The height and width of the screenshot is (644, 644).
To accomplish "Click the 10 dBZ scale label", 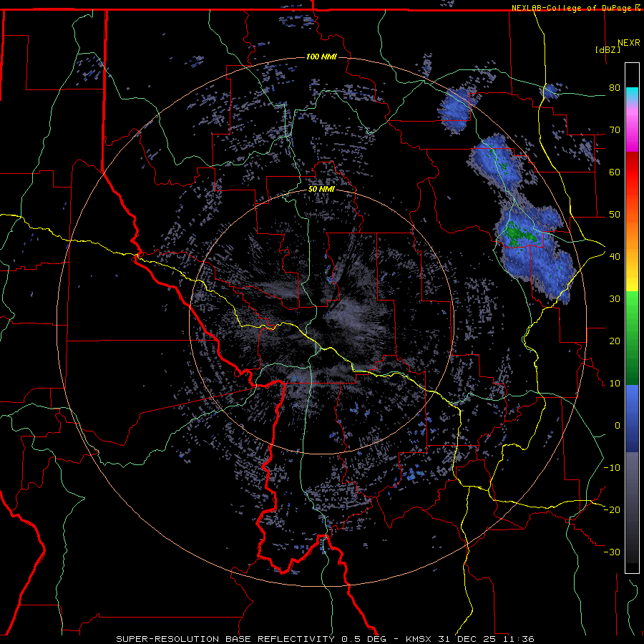I will [x=615, y=384].
